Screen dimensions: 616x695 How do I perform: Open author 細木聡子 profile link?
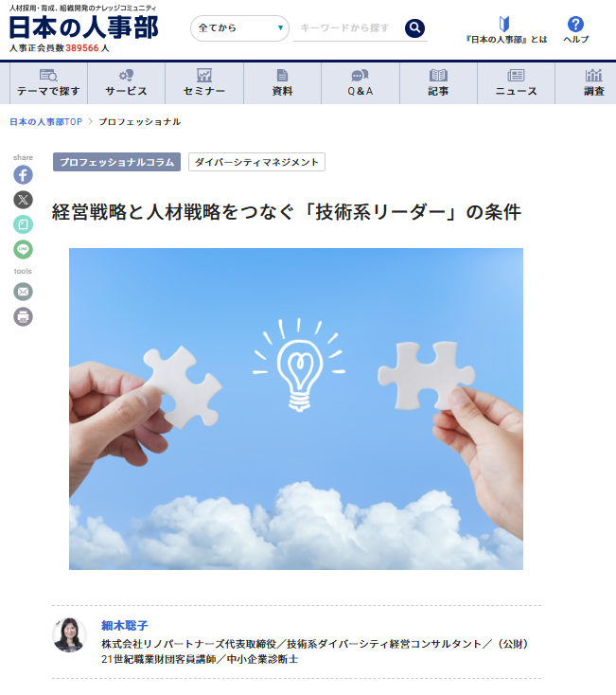(x=125, y=626)
